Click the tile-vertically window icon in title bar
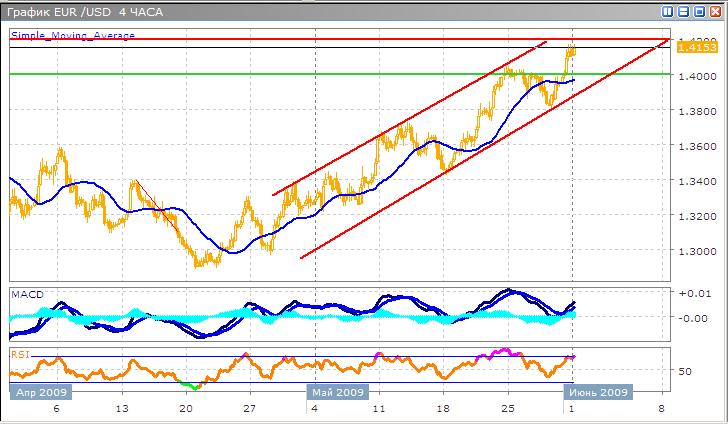Screen dimensions: 728x424 [x=668, y=12]
